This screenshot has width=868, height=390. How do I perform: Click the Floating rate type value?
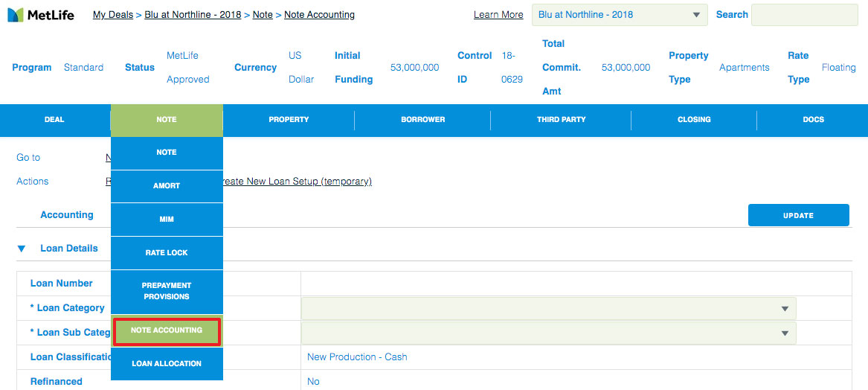pos(839,68)
